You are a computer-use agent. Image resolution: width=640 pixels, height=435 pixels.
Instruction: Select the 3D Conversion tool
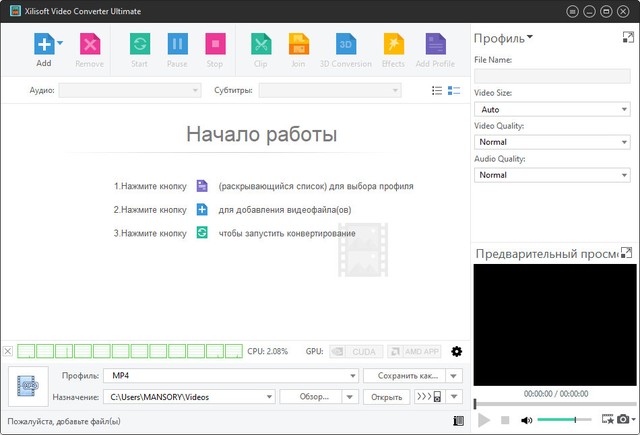tap(345, 44)
